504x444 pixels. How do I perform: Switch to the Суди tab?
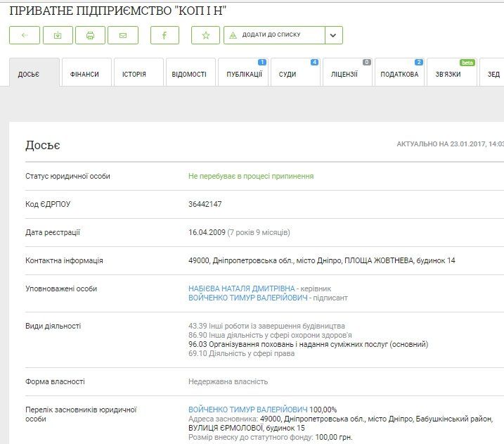click(295, 72)
